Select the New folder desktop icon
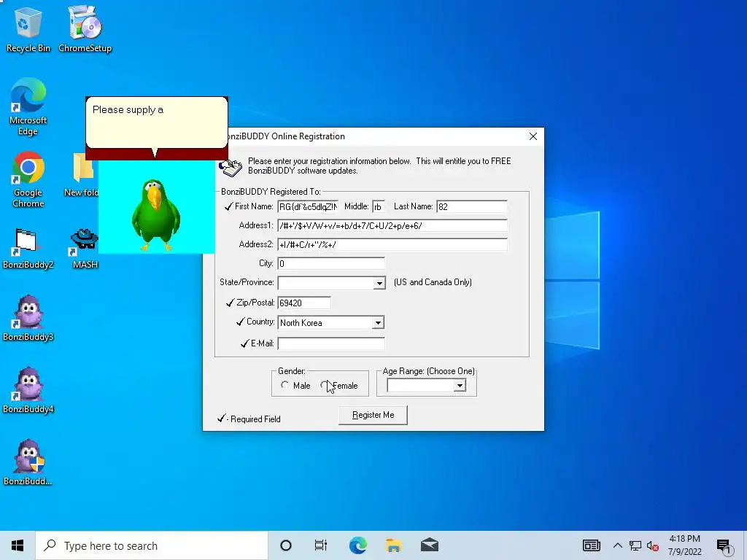This screenshot has width=747, height=560. tap(82, 174)
